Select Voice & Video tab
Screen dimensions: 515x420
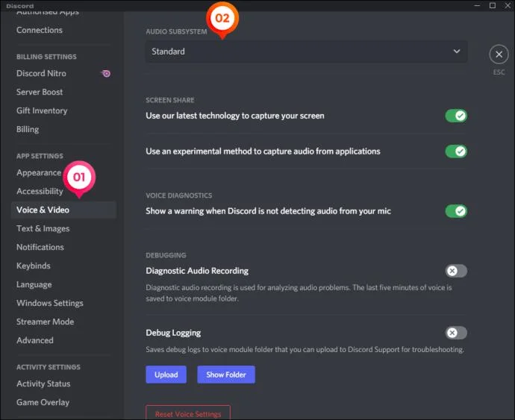click(63, 210)
